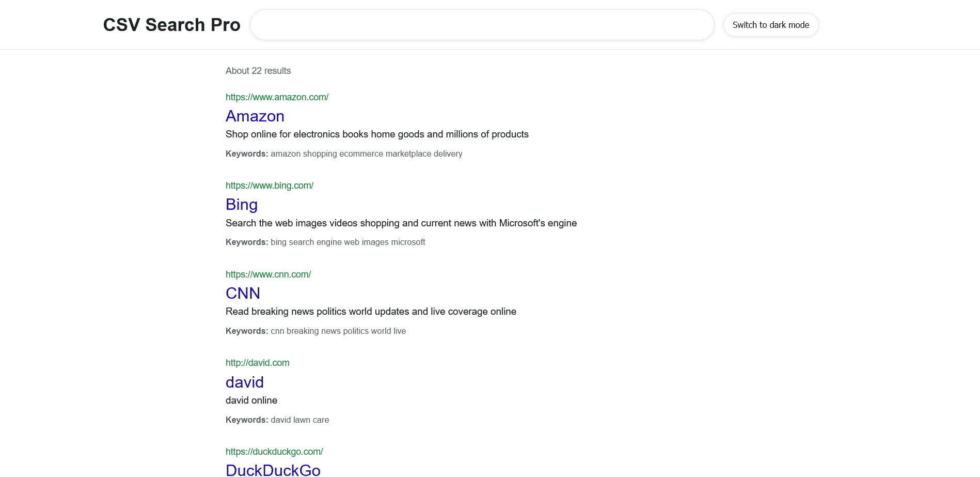Switch to dark mode

click(x=770, y=25)
